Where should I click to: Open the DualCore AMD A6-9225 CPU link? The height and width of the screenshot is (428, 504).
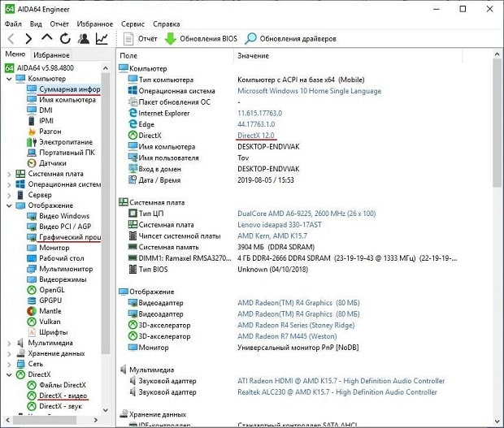tap(306, 214)
